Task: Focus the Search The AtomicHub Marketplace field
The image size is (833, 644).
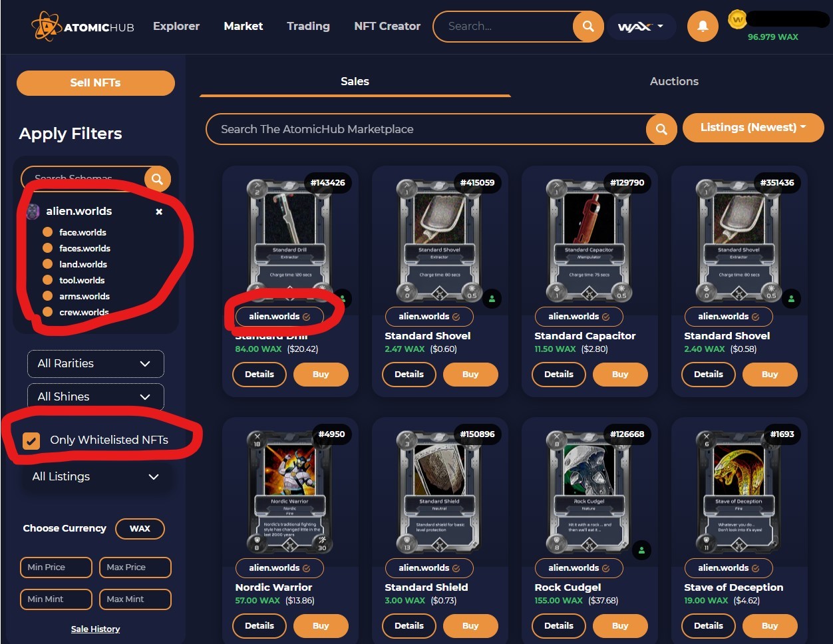Action: pyautogui.click(x=427, y=129)
